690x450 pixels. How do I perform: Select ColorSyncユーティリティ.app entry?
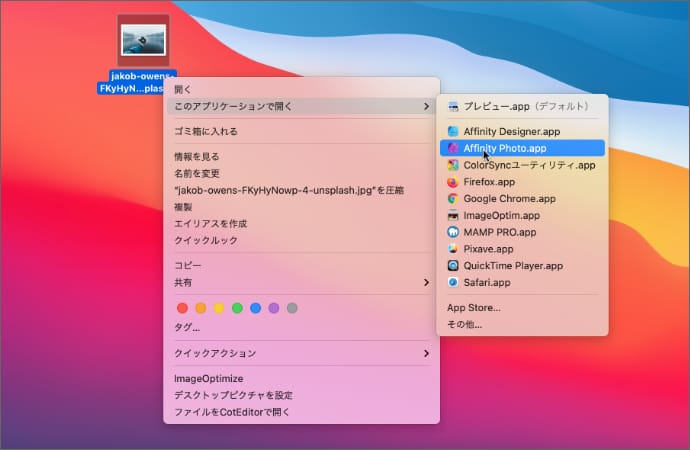click(x=515, y=165)
